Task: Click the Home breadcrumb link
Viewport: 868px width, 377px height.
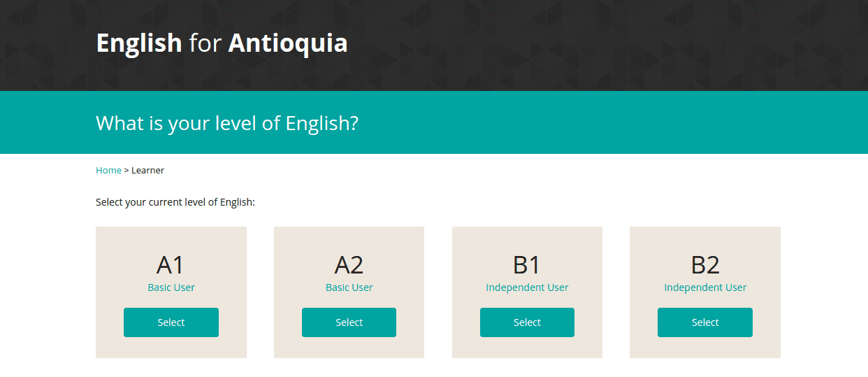Action: pos(108,170)
